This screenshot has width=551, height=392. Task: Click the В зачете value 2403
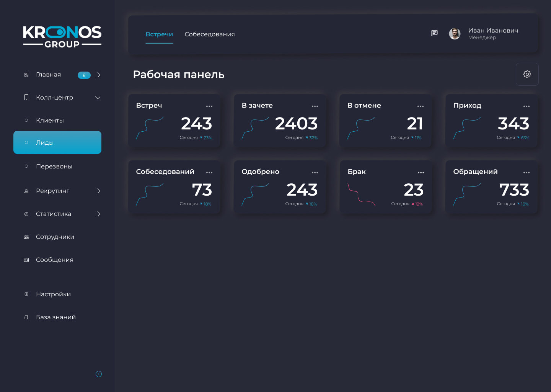coord(296,124)
